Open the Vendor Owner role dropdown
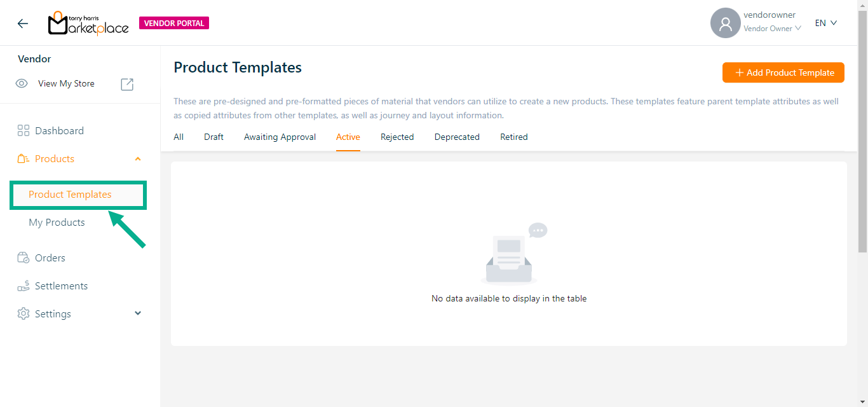Viewport: 868px width, 407px height. pyautogui.click(x=772, y=29)
